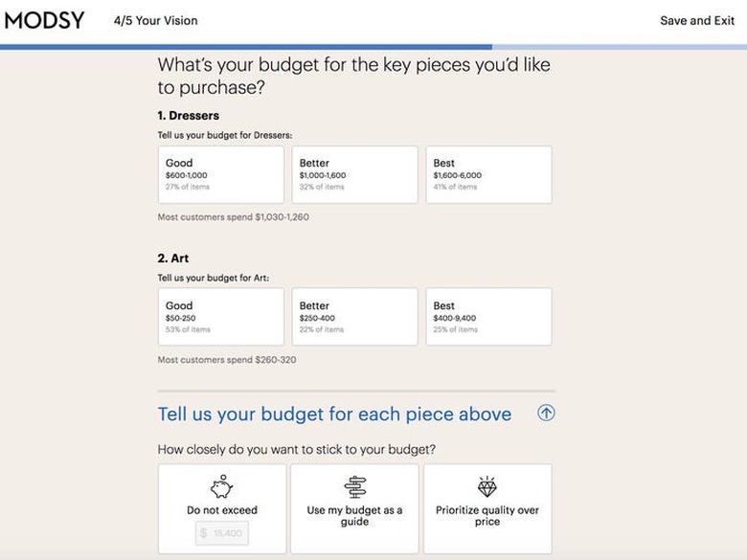Select Good budget for Dressers
747x560 pixels.
tap(221, 174)
